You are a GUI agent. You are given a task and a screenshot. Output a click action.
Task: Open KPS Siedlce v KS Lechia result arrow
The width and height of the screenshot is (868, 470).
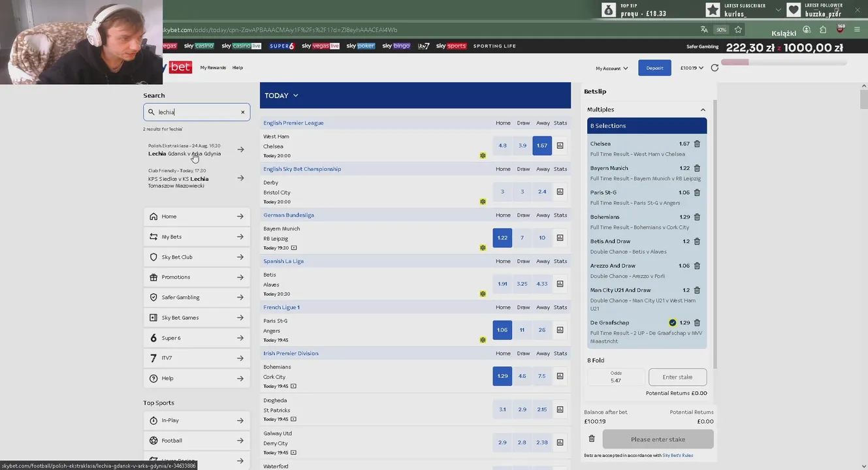pyautogui.click(x=240, y=178)
